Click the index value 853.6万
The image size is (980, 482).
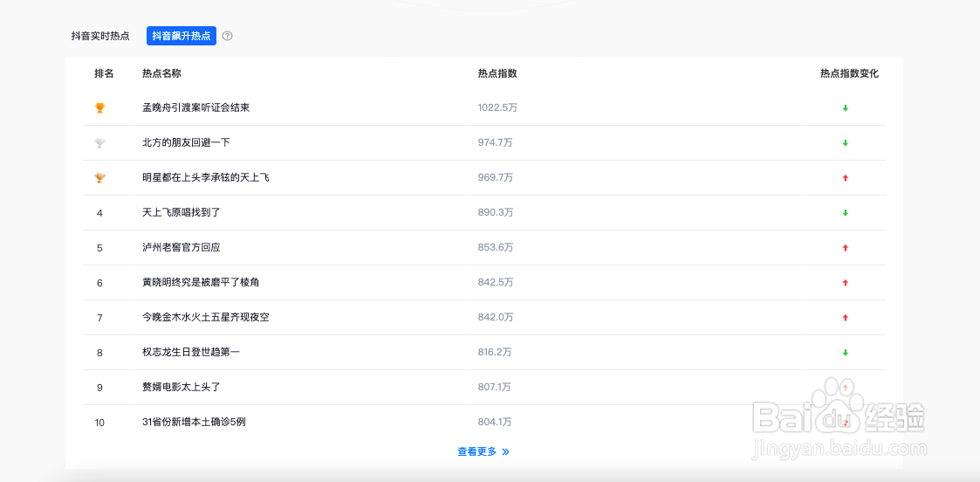(x=496, y=248)
